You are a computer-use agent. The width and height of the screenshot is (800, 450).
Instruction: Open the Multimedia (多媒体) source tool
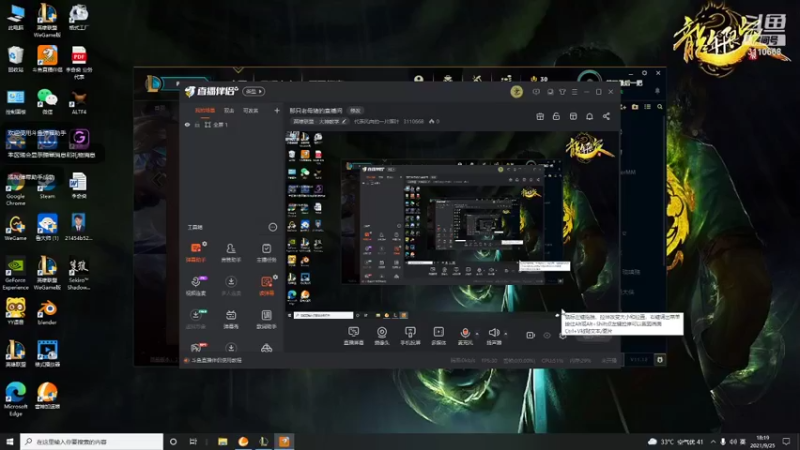tap(438, 336)
